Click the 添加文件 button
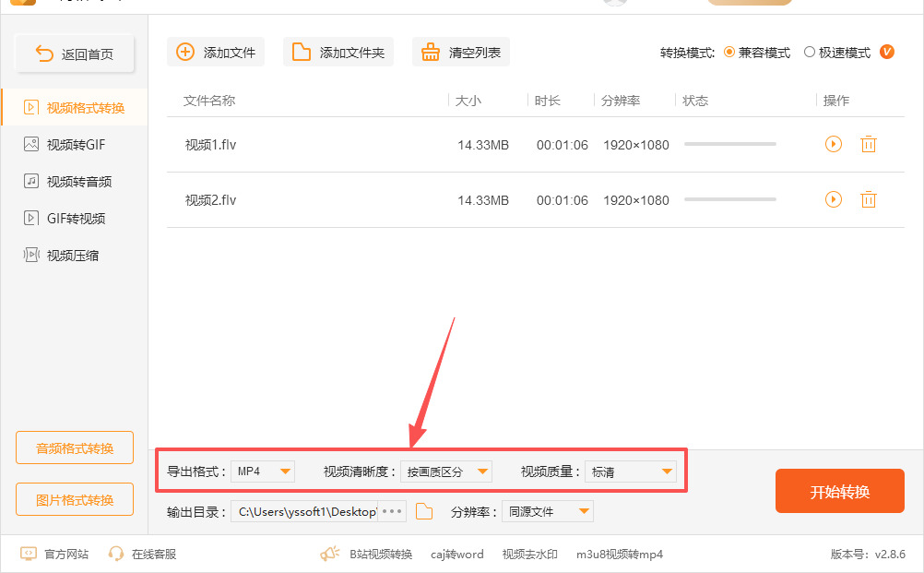924x573 pixels. tap(216, 52)
